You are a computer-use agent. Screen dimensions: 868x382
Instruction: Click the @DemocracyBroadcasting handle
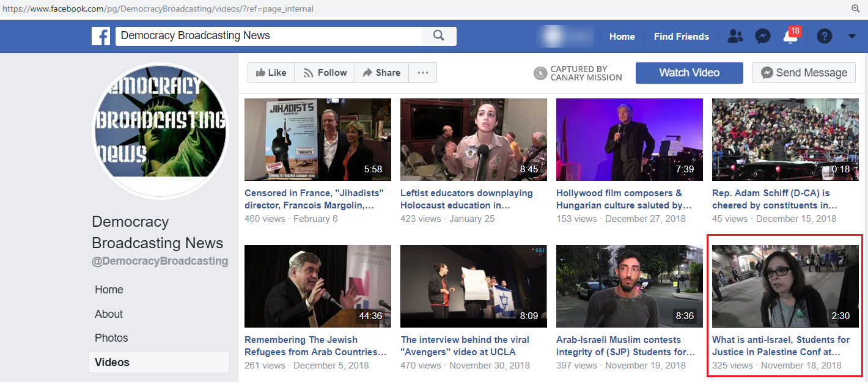160,261
